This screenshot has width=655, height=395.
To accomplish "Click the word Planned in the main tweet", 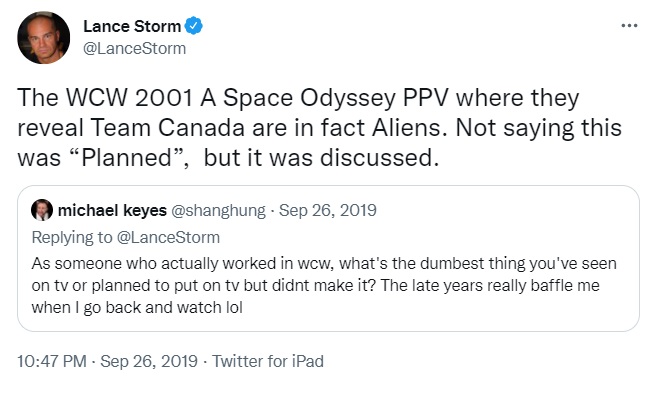I will 126,158.
